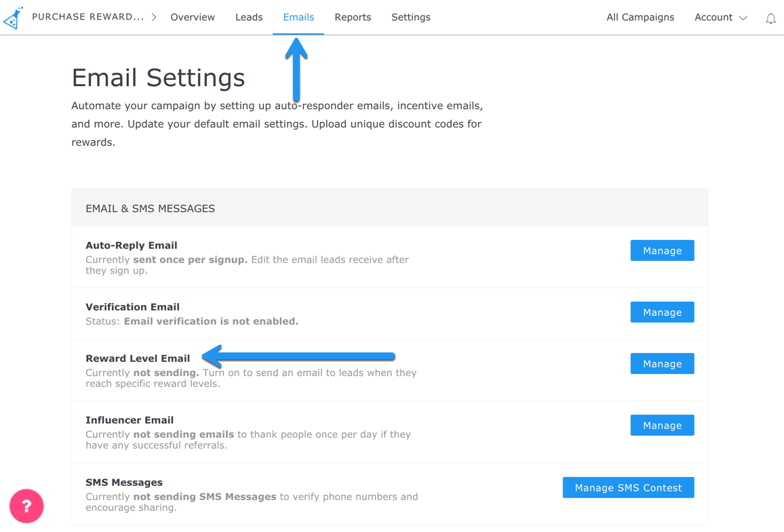Manage the Influencer Email

[662, 426]
